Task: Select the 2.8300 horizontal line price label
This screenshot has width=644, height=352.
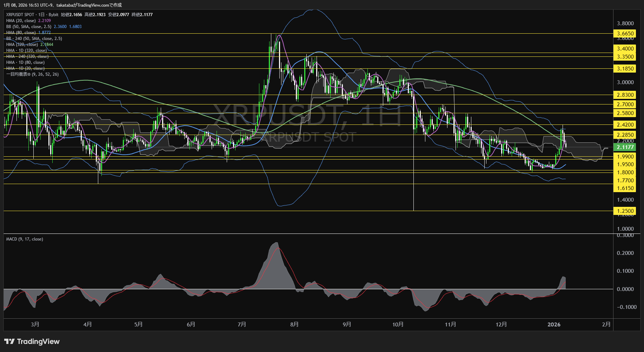Action: pos(625,95)
